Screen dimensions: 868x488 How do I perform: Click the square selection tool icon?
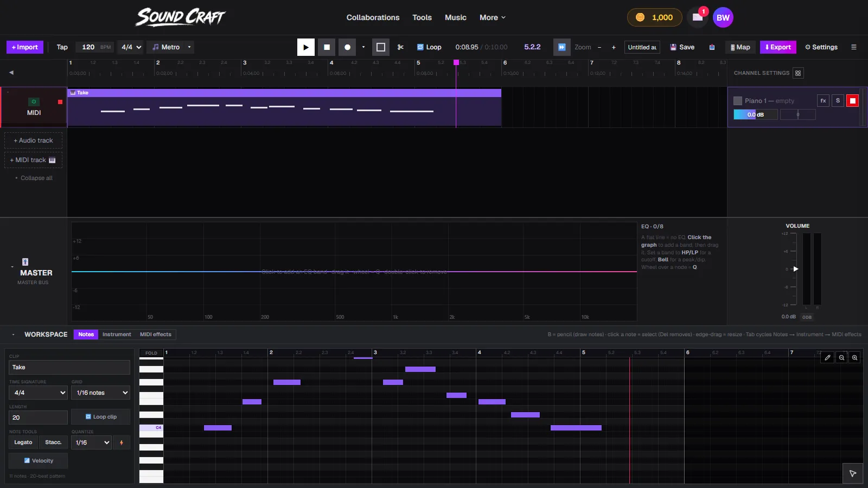[381, 47]
